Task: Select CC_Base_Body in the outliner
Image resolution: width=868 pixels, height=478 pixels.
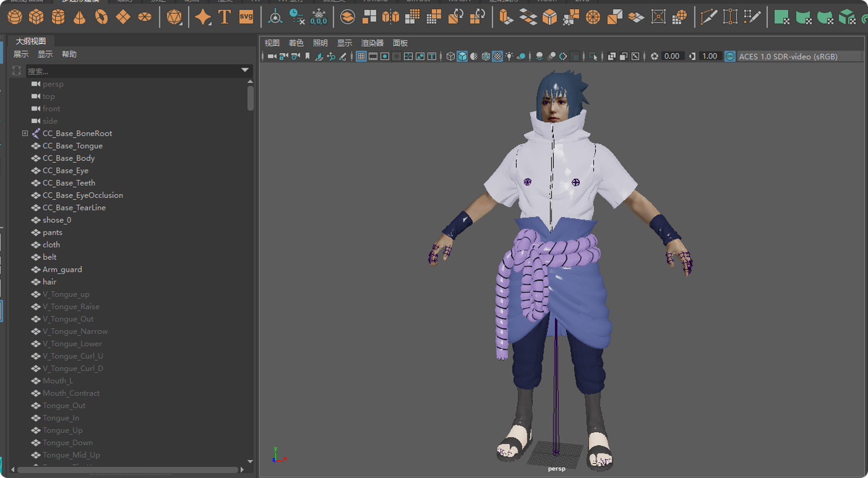Action: (x=68, y=158)
